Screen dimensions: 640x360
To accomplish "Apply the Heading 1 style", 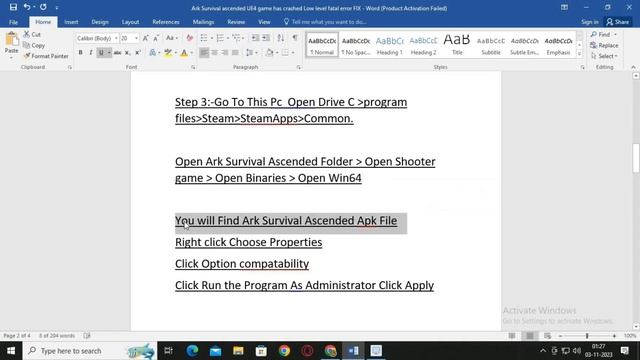I will point(389,45).
